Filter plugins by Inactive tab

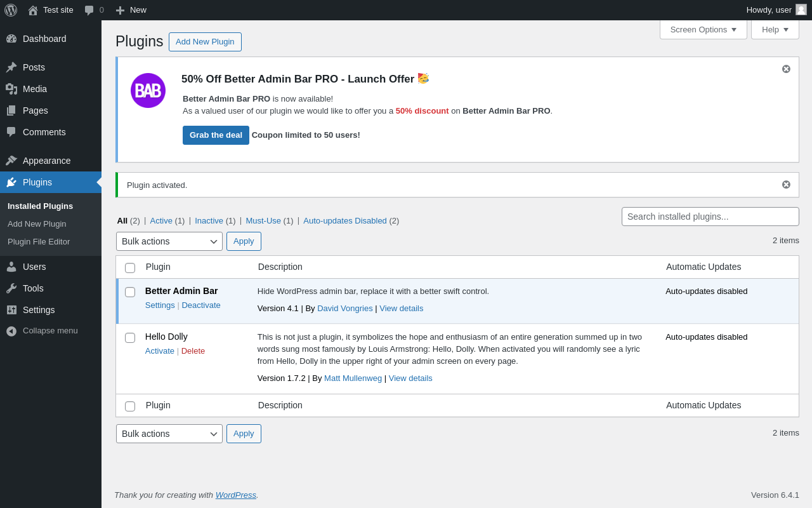coord(209,220)
